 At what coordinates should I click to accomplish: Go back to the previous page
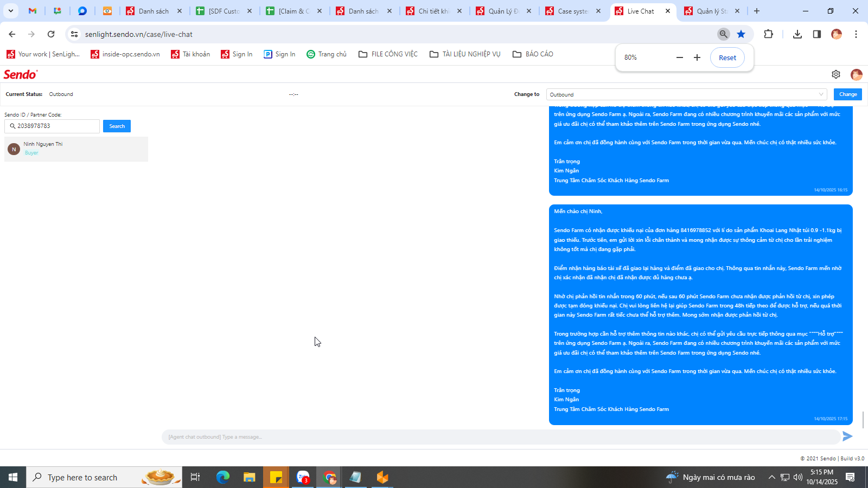[x=12, y=34]
